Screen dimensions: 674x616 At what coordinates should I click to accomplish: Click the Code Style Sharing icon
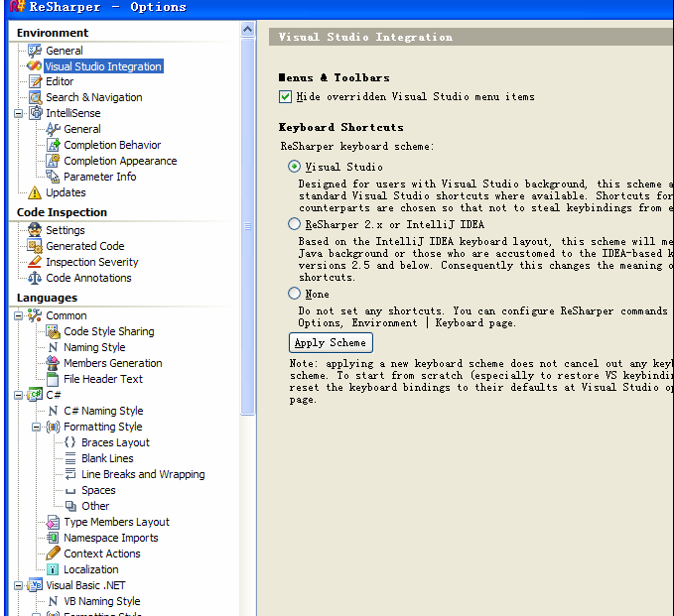(x=53, y=331)
